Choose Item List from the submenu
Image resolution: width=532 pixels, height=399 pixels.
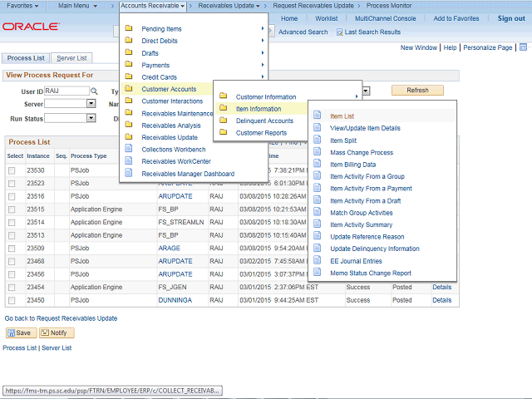pyautogui.click(x=342, y=116)
